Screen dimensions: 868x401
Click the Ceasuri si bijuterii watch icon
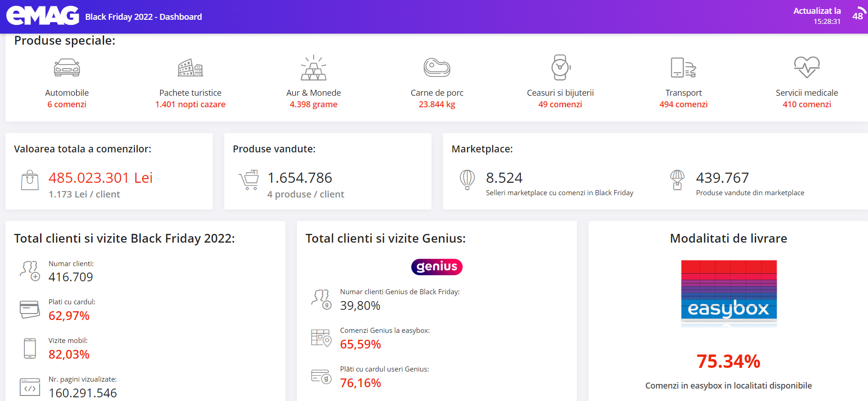click(560, 67)
